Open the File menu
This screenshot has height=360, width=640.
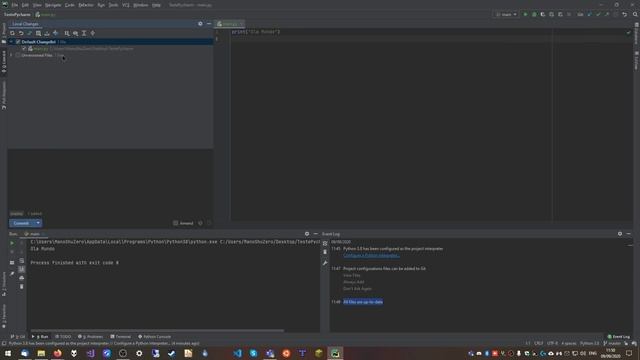[x=15, y=5]
